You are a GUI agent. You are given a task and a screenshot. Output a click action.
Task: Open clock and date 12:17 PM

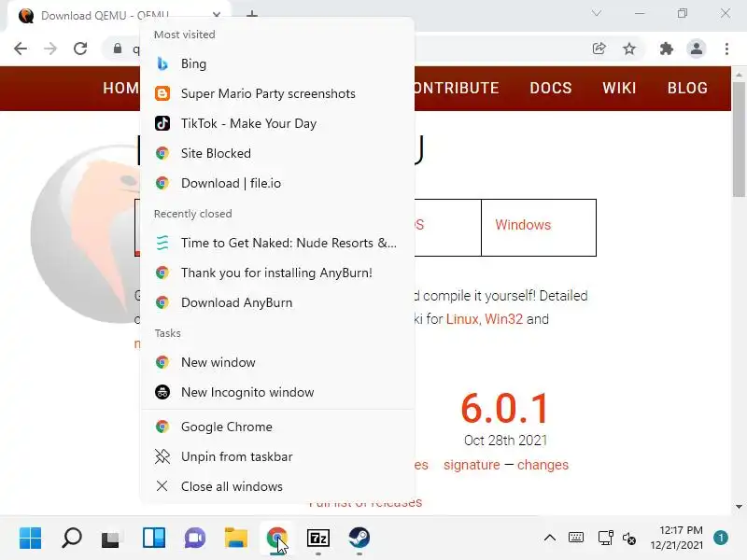click(x=676, y=538)
